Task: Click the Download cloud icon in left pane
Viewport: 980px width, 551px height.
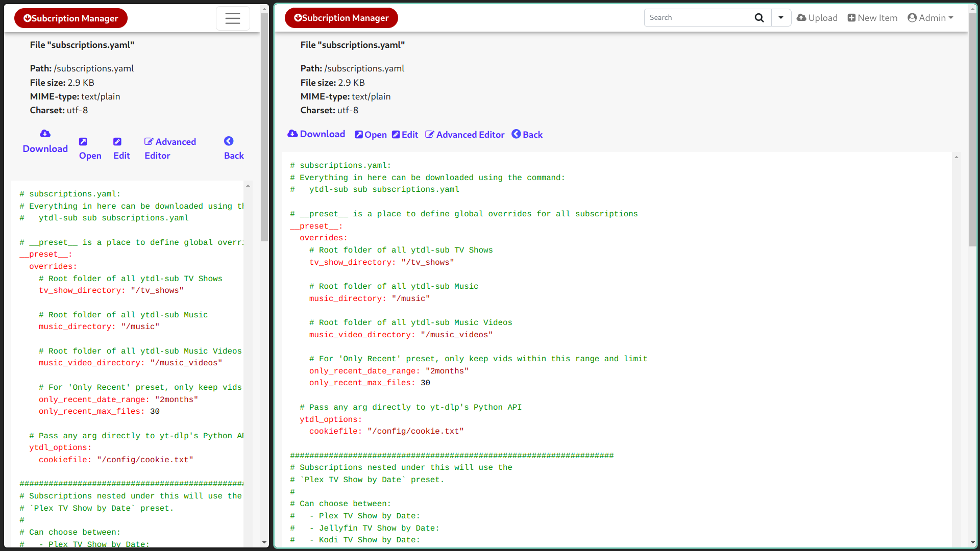Action: (x=45, y=134)
